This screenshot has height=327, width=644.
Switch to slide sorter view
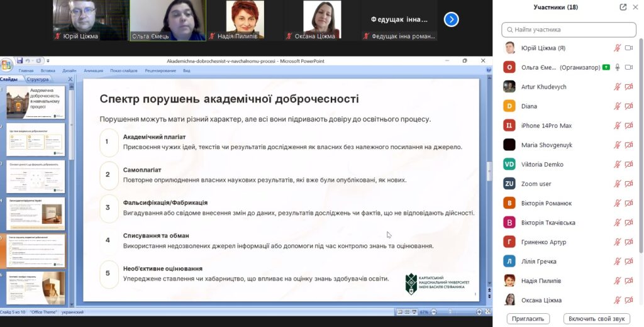pyautogui.click(x=407, y=312)
